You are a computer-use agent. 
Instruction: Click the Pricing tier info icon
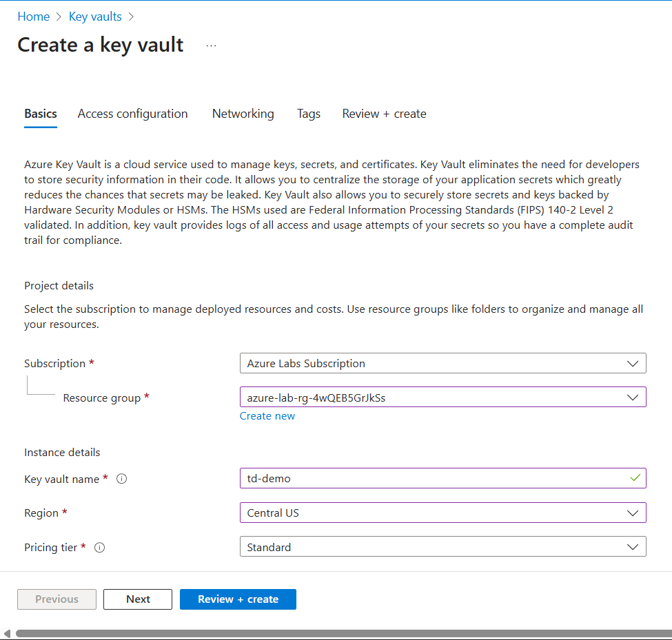click(100, 548)
